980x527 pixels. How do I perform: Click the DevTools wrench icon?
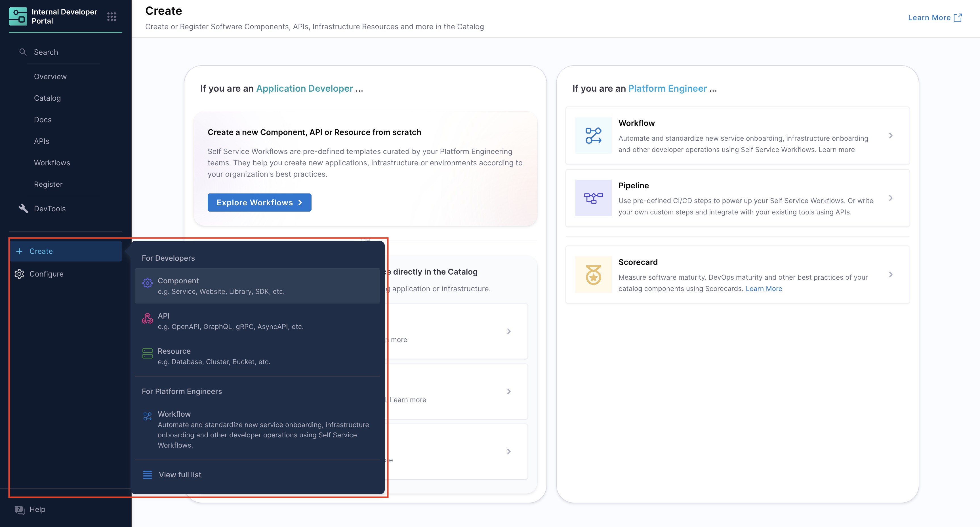point(24,208)
